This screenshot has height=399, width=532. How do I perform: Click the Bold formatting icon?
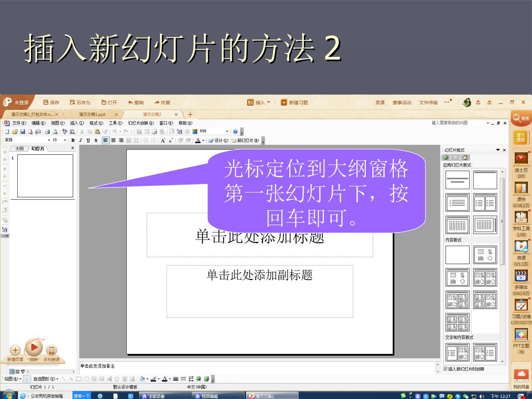click(73, 140)
